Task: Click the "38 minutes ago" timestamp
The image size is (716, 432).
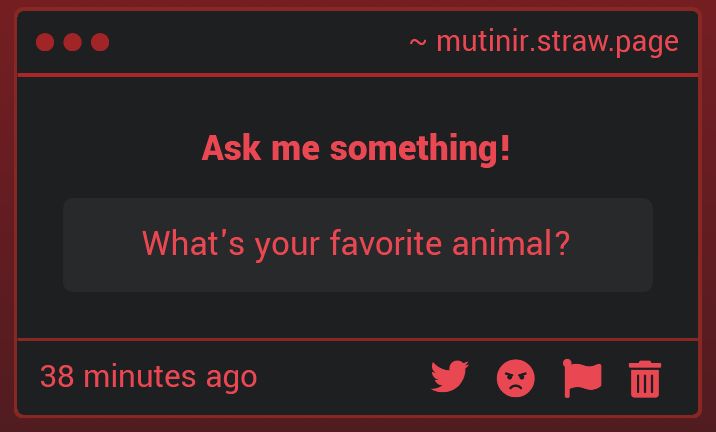Action: [148, 377]
